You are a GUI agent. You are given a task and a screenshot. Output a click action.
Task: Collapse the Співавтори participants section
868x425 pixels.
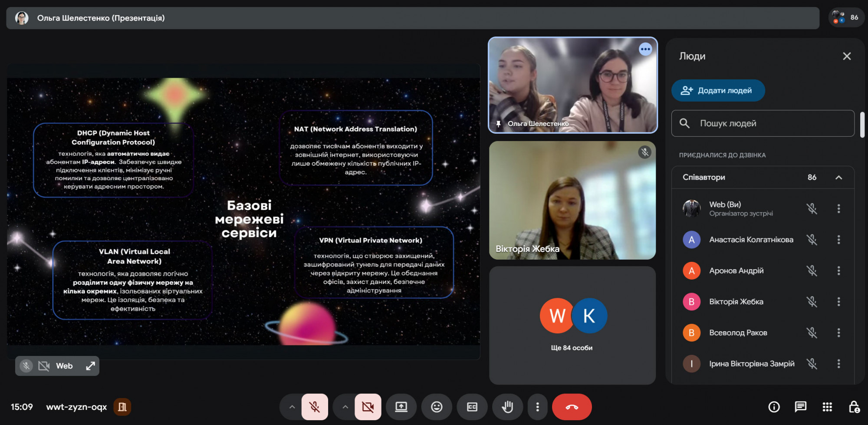pos(838,178)
